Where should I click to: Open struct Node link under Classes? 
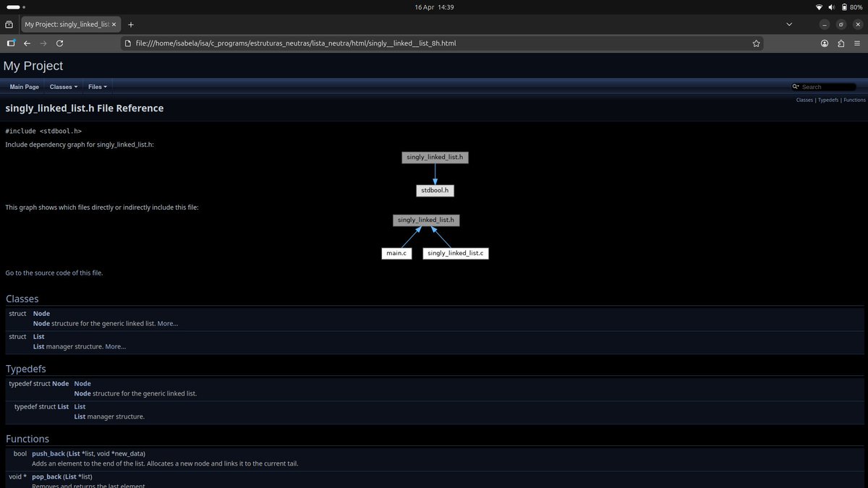point(41,314)
